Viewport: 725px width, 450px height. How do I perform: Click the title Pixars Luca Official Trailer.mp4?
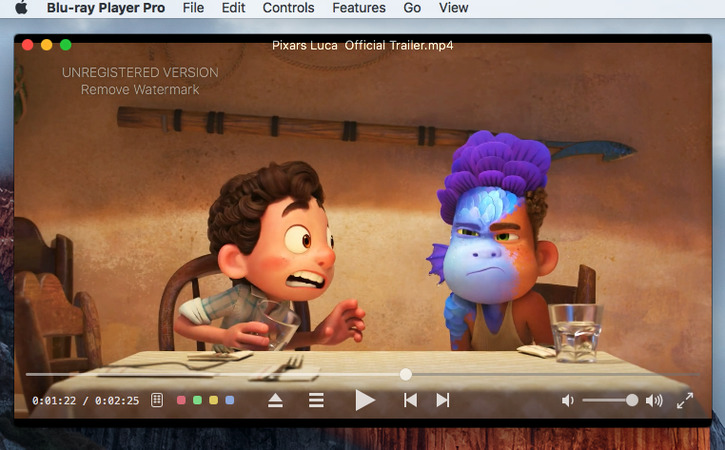coord(362,45)
